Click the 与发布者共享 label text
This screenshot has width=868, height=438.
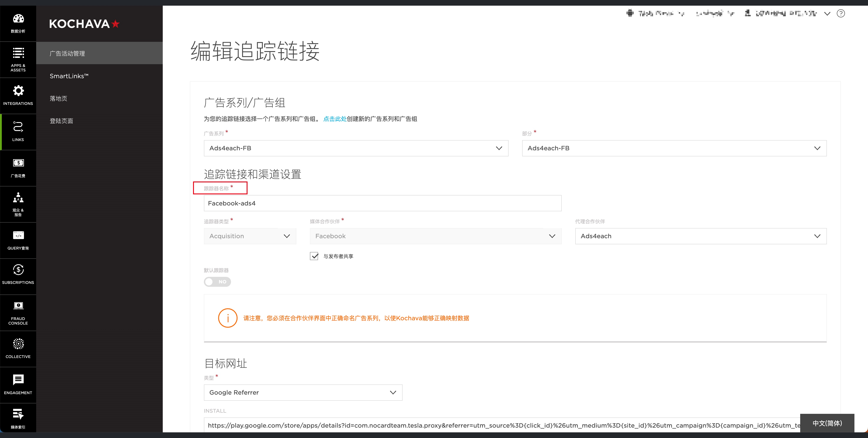coord(338,256)
